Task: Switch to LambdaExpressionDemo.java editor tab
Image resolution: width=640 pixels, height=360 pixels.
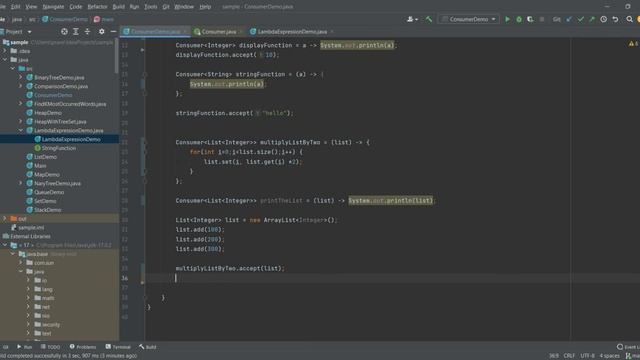Action: [292, 31]
